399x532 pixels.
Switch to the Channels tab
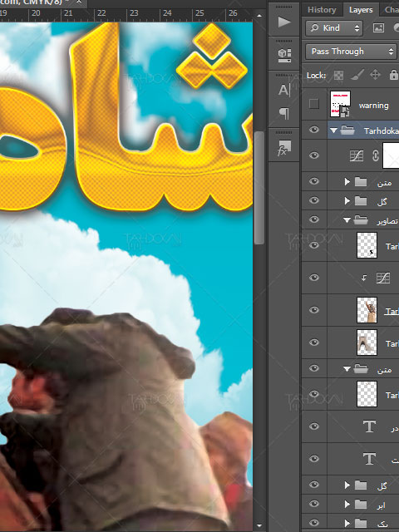(x=392, y=10)
